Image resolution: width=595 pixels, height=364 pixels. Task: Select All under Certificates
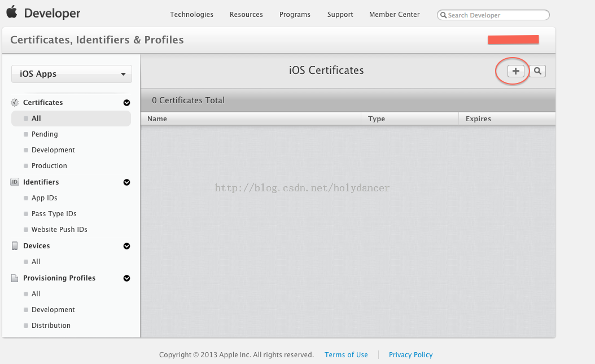[71, 119]
